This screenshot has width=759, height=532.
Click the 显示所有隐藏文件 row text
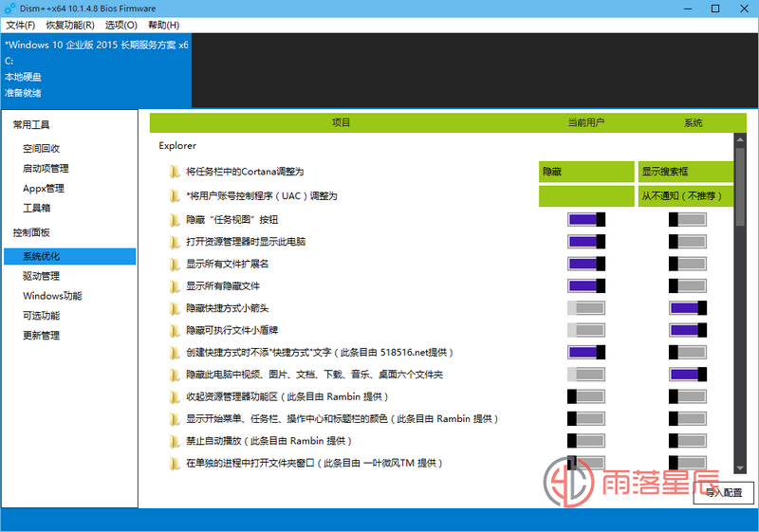point(223,286)
